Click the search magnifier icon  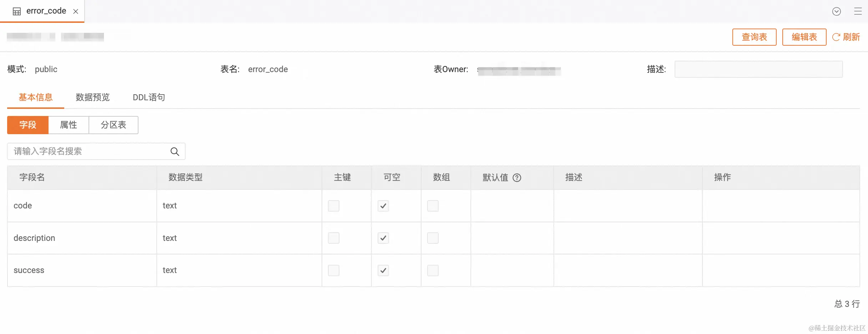[x=175, y=152]
